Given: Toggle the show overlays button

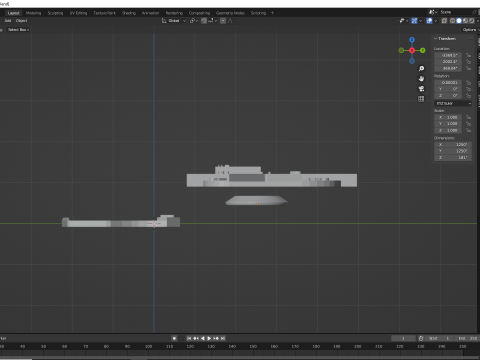Looking at the screenshot, I should 429,21.
